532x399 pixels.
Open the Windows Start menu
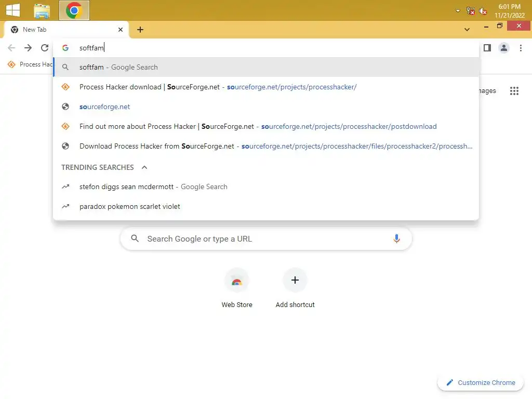coord(13,10)
